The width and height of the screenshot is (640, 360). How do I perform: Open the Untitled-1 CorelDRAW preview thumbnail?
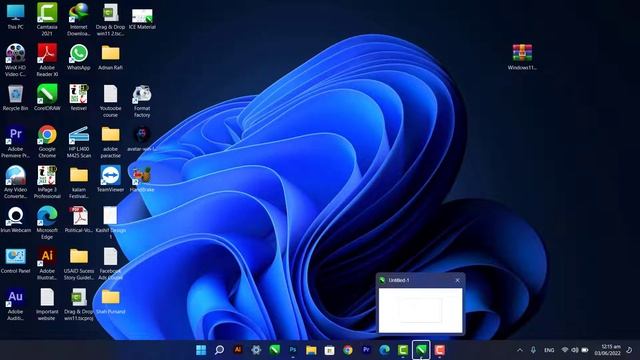click(x=420, y=310)
